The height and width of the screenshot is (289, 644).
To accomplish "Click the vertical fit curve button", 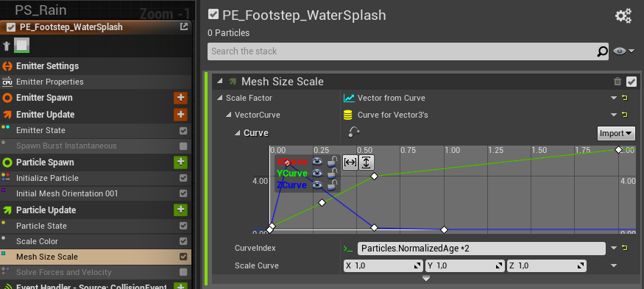I will tap(367, 163).
